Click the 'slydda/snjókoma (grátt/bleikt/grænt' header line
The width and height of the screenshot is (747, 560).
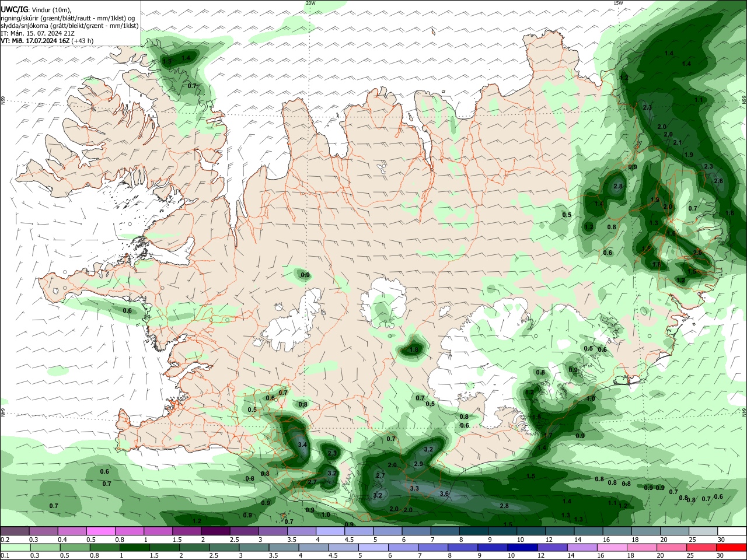pyautogui.click(x=69, y=26)
